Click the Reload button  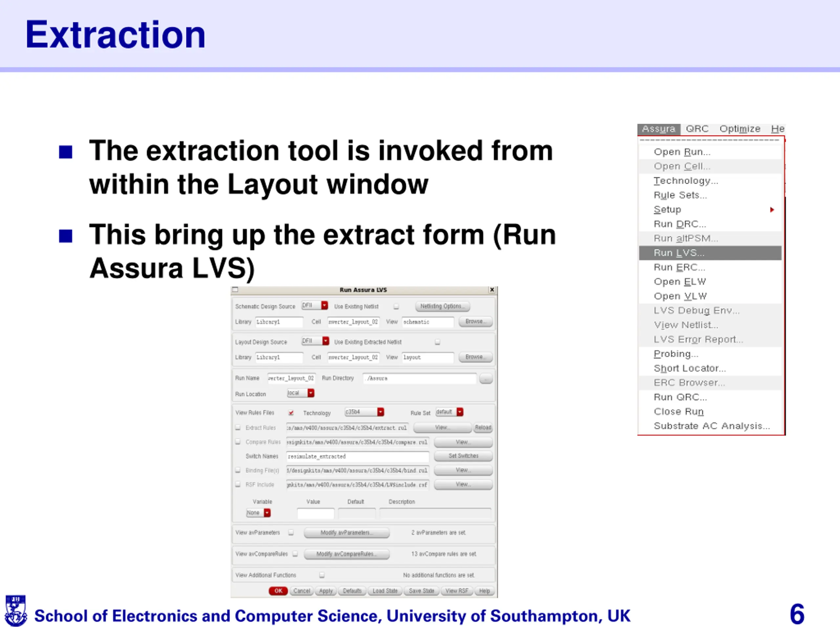(483, 428)
